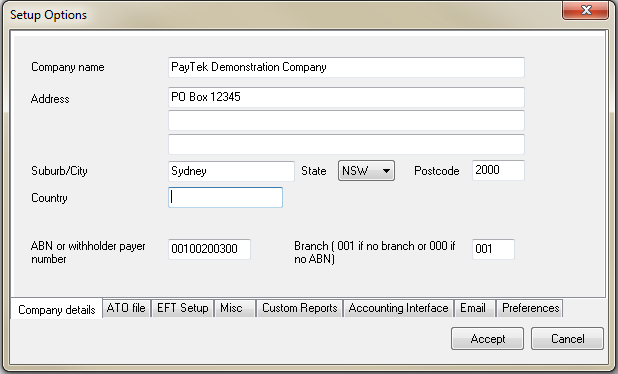The image size is (618, 374).
Task: Click the Address label
Action: pos(50,99)
